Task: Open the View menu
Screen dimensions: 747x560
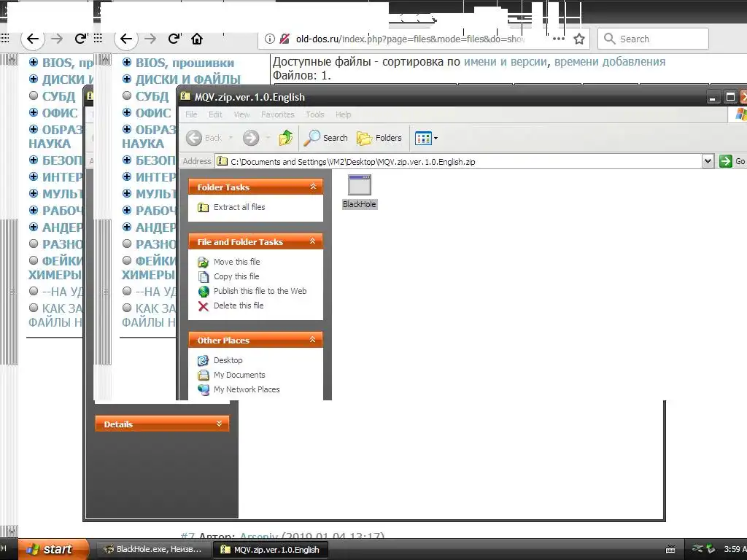Action: 241,114
